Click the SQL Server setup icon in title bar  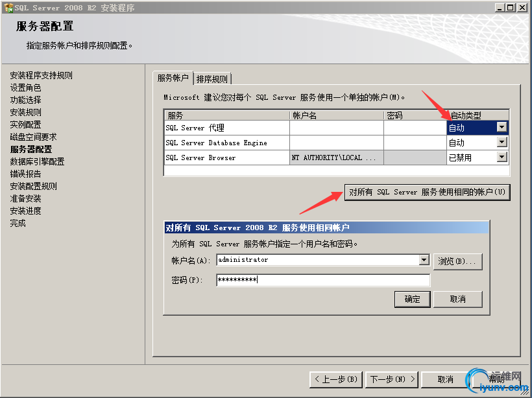coord(8,8)
